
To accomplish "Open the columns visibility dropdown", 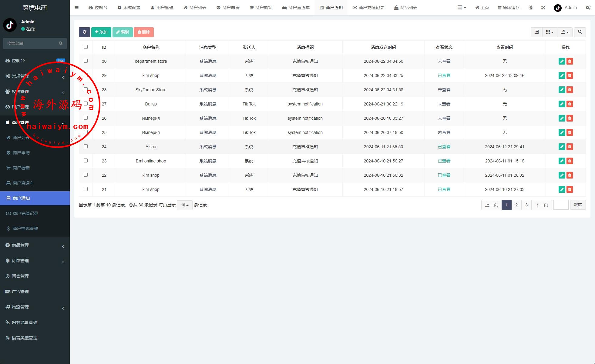I will point(550,32).
